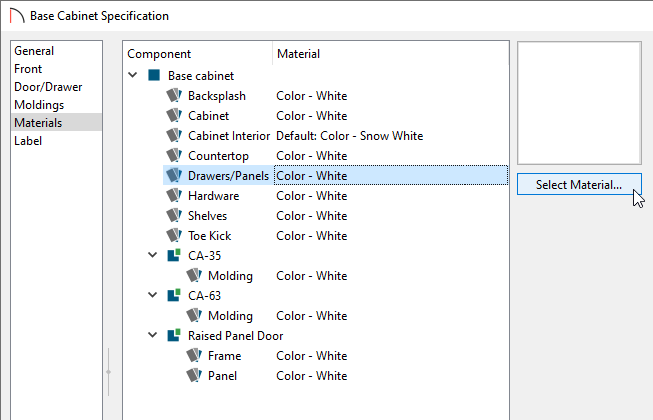Click the Raised Panel Door group icon
The width and height of the screenshot is (653, 420).
pyautogui.click(x=174, y=335)
